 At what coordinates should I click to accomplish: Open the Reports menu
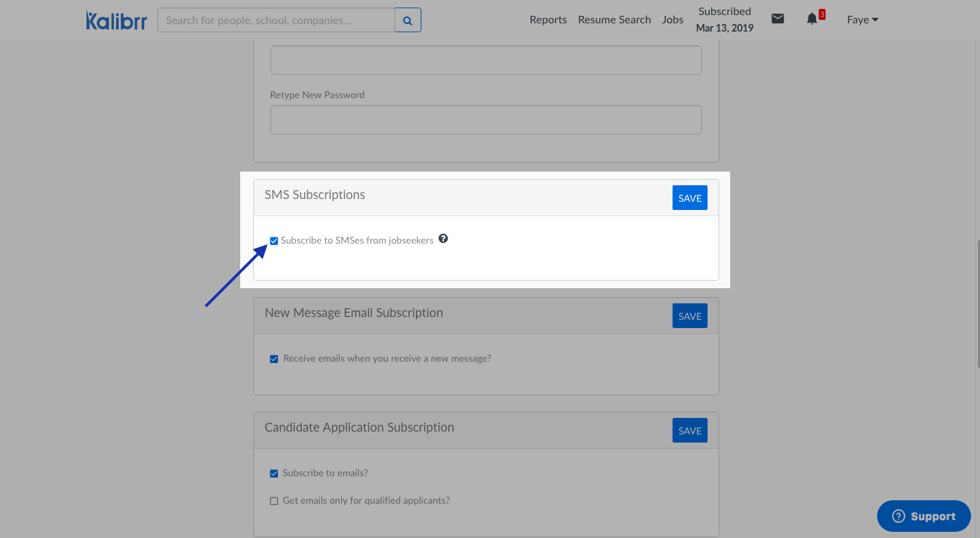[x=548, y=20]
